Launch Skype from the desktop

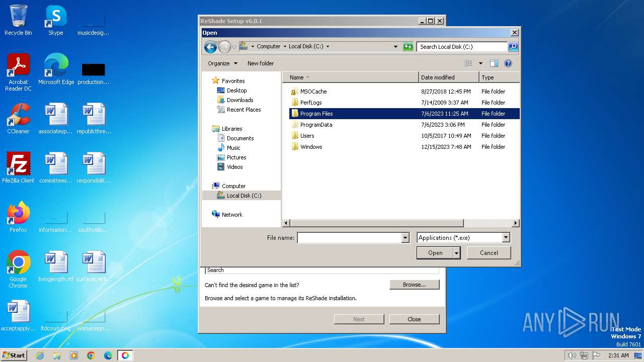point(56,20)
